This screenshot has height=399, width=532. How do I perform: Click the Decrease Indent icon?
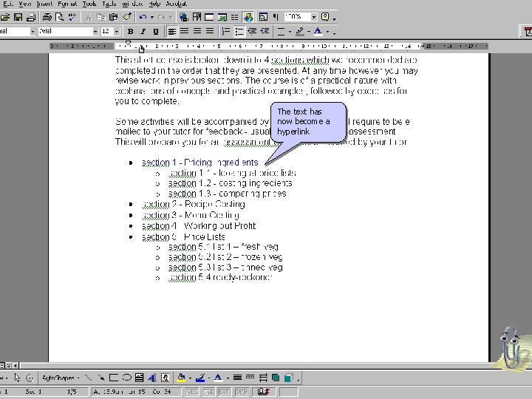tap(252, 32)
